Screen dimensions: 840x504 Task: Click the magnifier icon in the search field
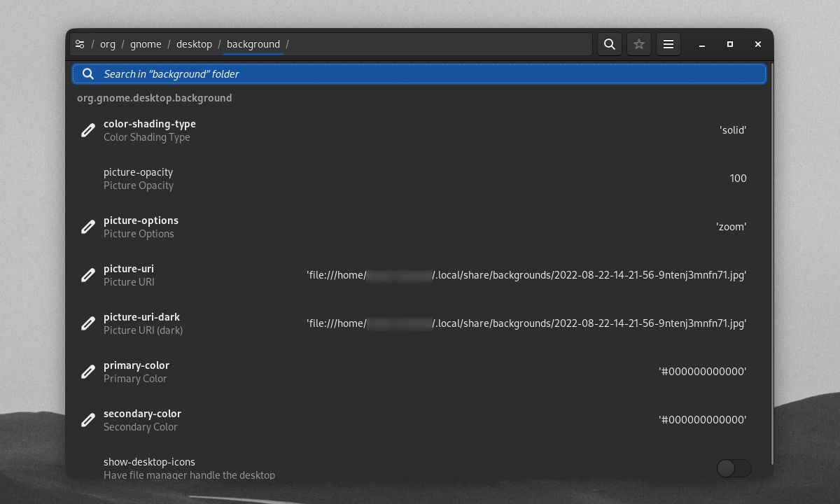pyautogui.click(x=88, y=73)
